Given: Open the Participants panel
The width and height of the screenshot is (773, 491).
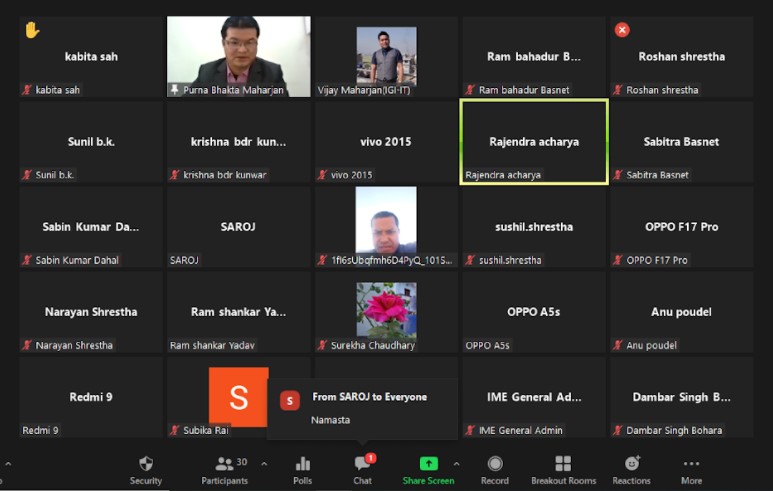Looking at the screenshot, I should (224, 469).
